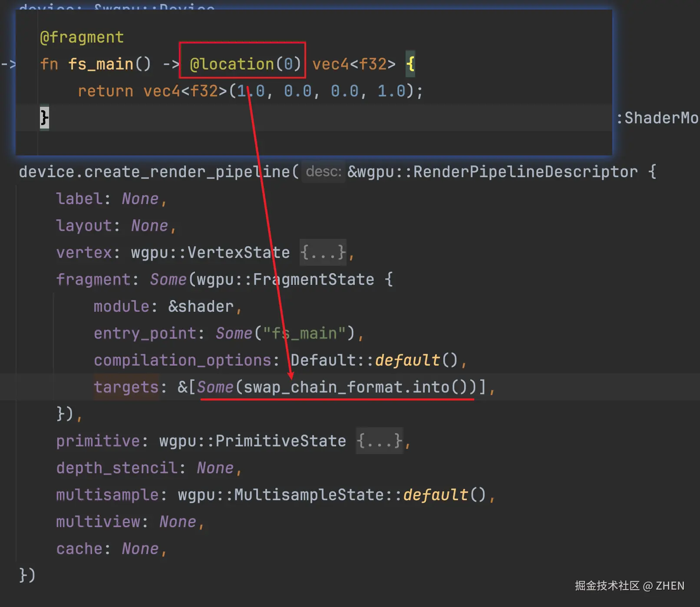Click the layout field name
This screenshot has width=700, height=607.
tap(84, 226)
